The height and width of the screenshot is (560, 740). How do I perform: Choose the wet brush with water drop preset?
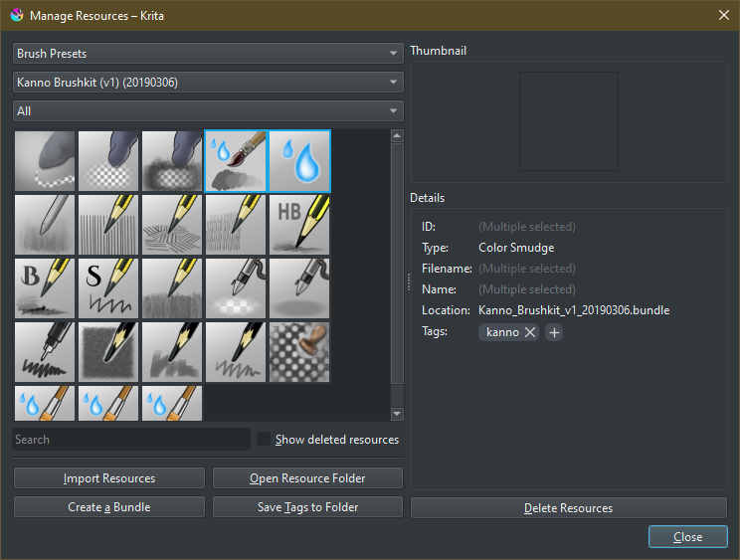(236, 160)
